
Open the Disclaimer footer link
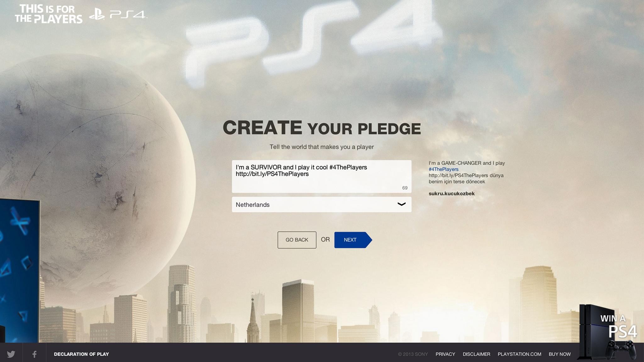(x=476, y=354)
